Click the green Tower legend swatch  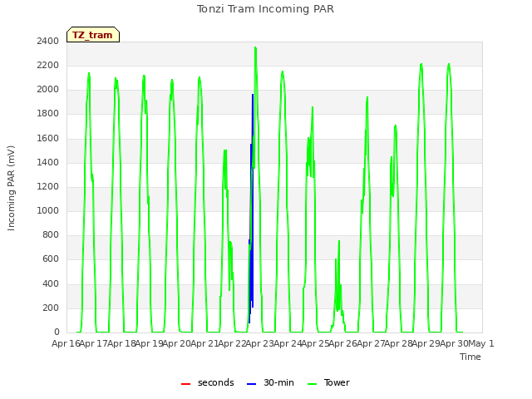(312, 384)
